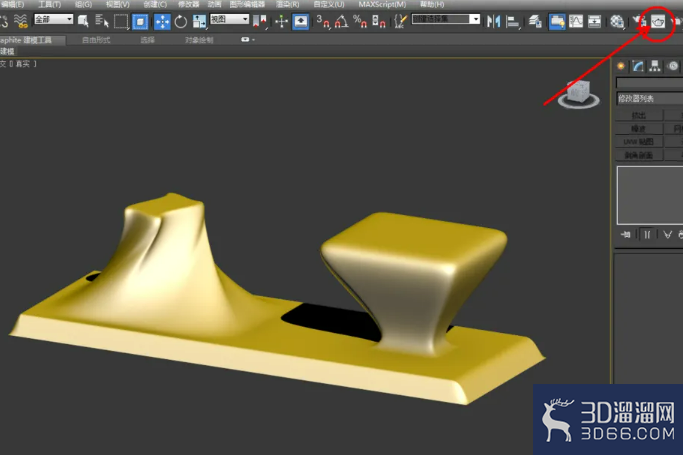
Task: Open the Schematic View
Action: [595, 21]
